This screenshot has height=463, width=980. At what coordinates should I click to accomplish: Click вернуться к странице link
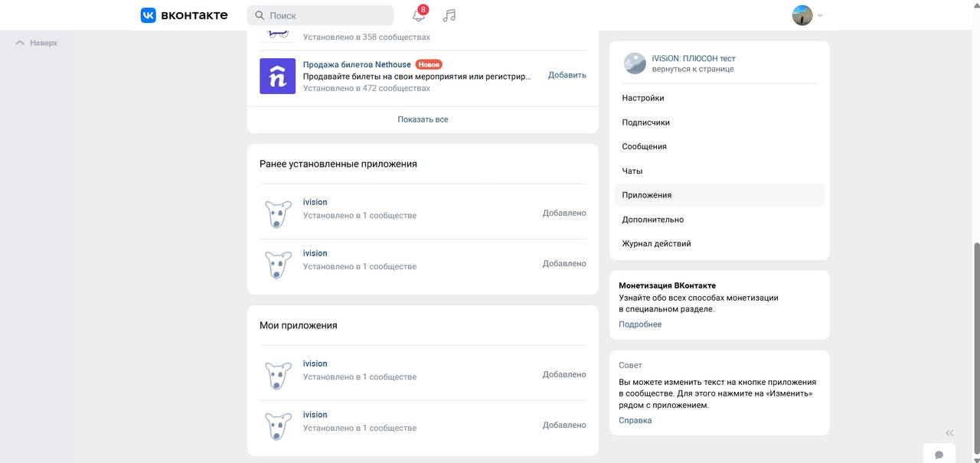coord(693,69)
